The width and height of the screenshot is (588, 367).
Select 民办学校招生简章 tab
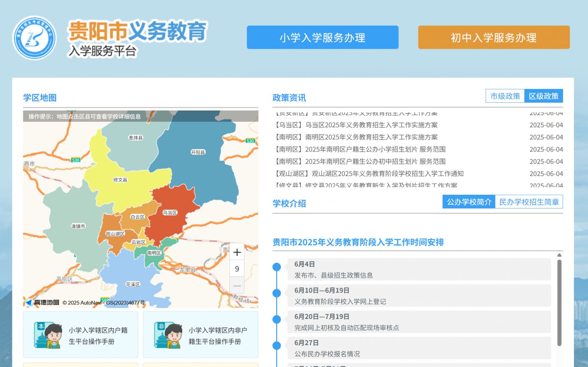click(x=529, y=202)
